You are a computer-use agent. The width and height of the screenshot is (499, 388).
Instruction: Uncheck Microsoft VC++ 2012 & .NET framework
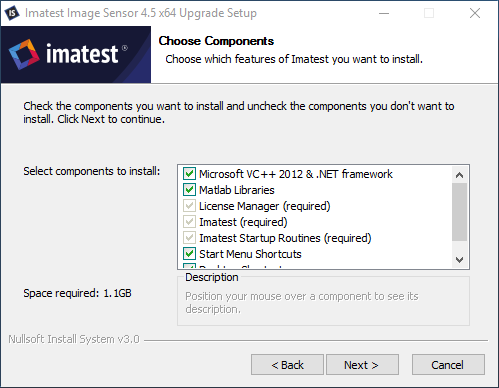point(189,174)
